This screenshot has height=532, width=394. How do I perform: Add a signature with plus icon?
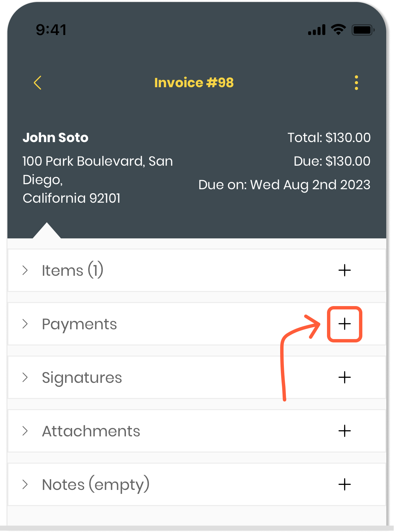[344, 377]
